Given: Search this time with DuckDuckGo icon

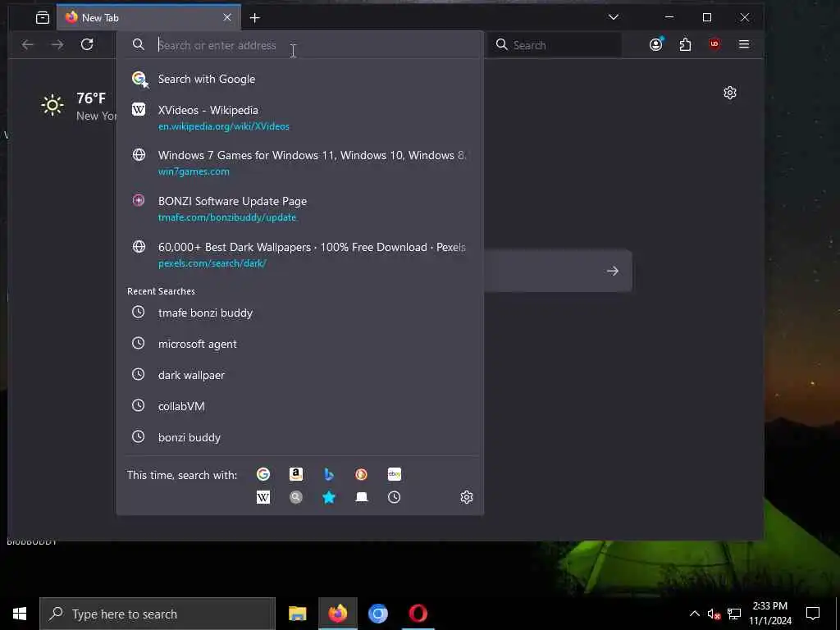Looking at the screenshot, I should pos(361,474).
